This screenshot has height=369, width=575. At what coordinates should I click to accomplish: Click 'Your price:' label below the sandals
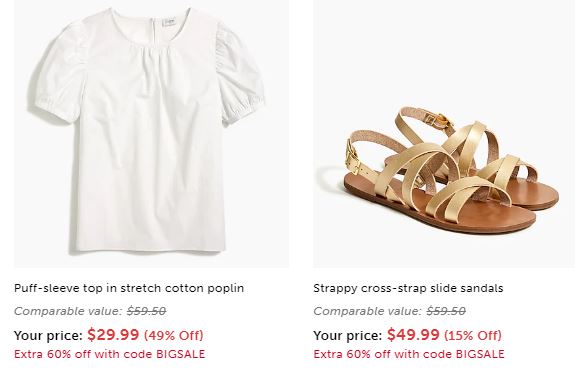[x=348, y=336]
